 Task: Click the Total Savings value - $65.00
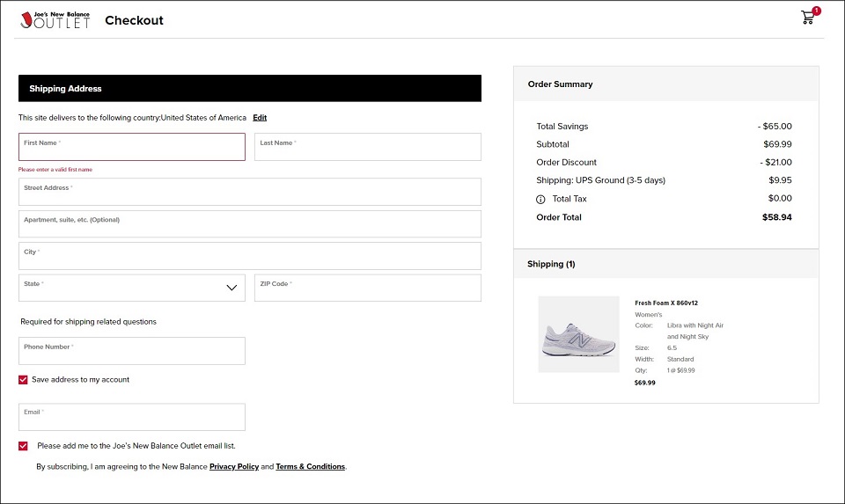tap(775, 127)
